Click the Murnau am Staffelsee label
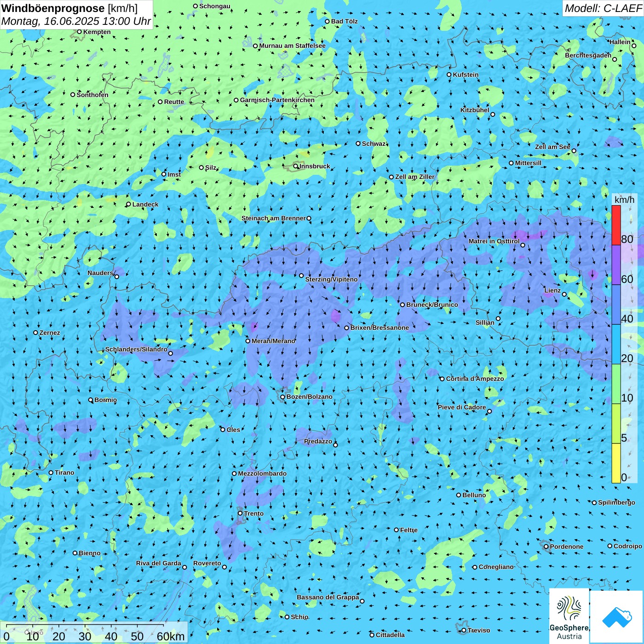644x644 pixels. (x=292, y=46)
